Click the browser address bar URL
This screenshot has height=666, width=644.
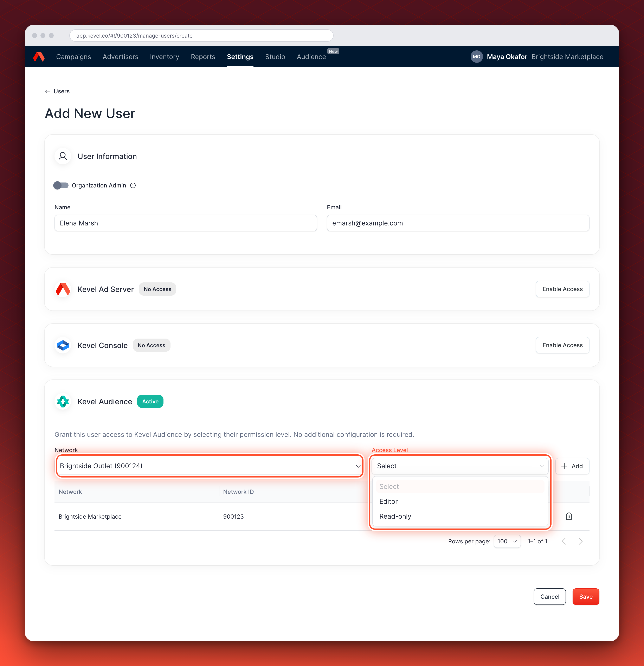click(x=201, y=36)
